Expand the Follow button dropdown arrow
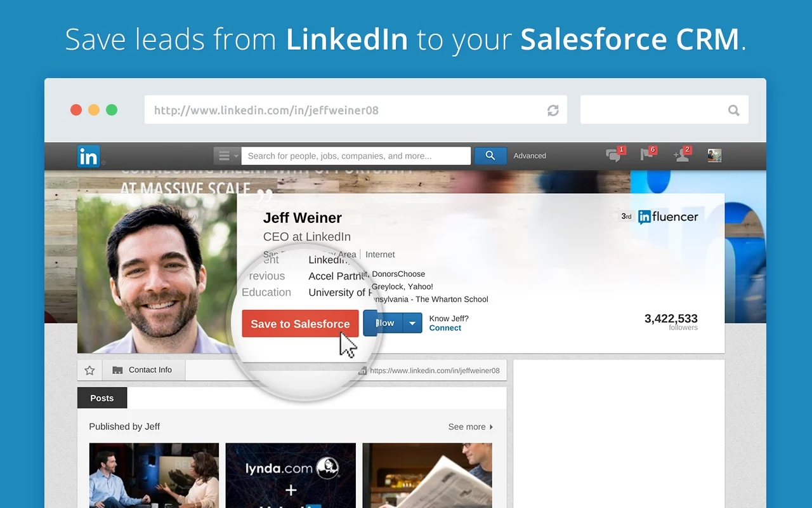The height and width of the screenshot is (508, 812). tap(412, 323)
